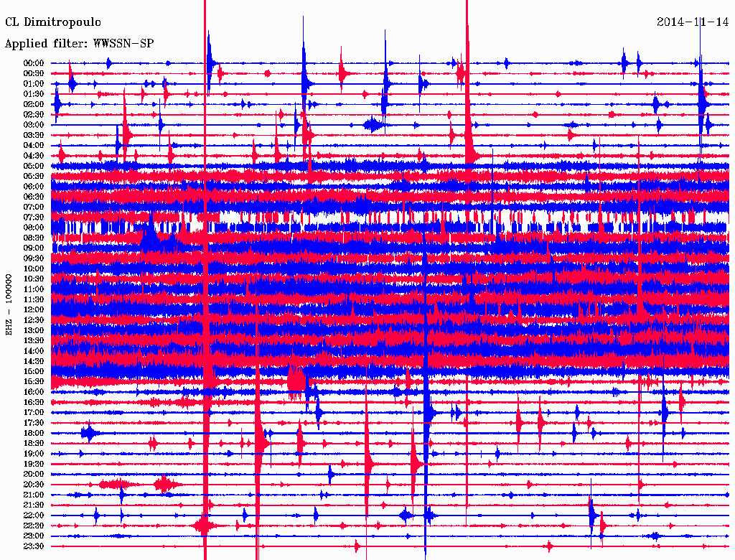
Task: Click the date '2014-11-14'
Action: (693, 22)
